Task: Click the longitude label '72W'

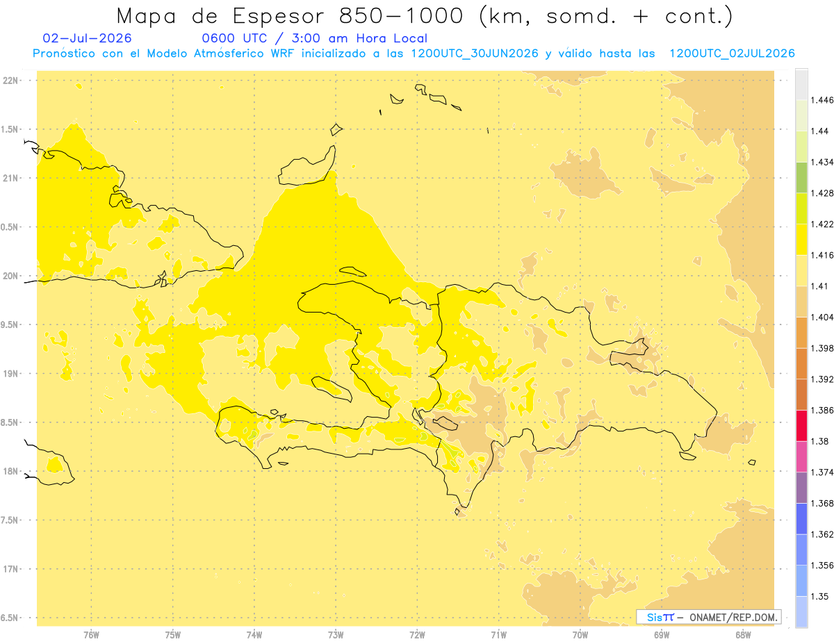Action: coord(417,635)
